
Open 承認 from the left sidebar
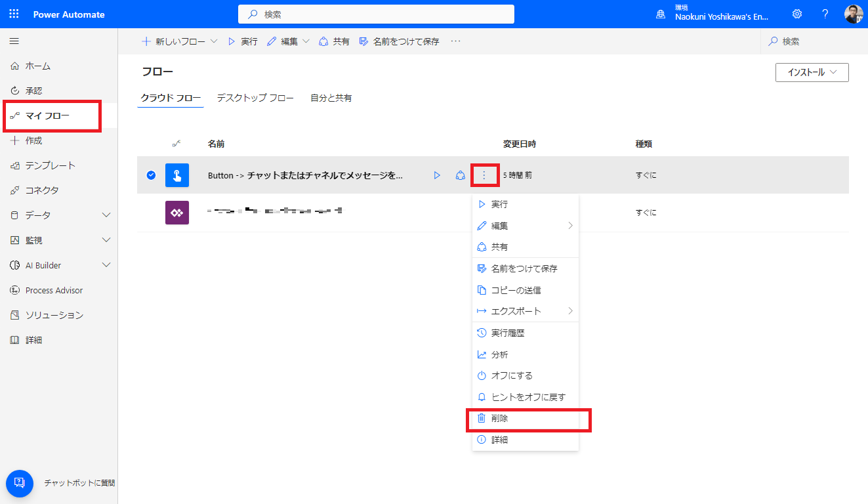click(x=33, y=91)
